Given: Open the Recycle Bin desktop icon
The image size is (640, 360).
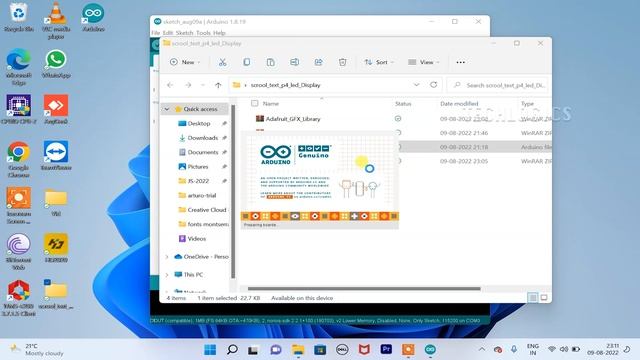Looking at the screenshot, I should pos(19,17).
